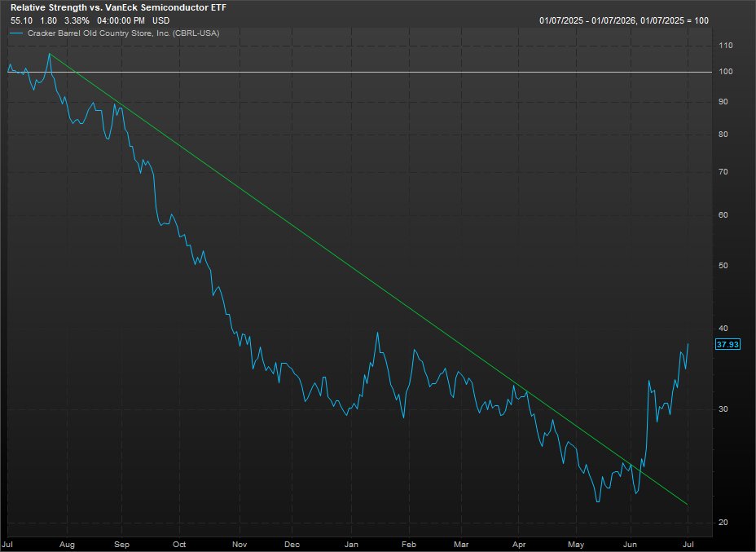This screenshot has width=756, height=552.
Task: Click the 40 label on the y-axis
Action: click(723, 329)
